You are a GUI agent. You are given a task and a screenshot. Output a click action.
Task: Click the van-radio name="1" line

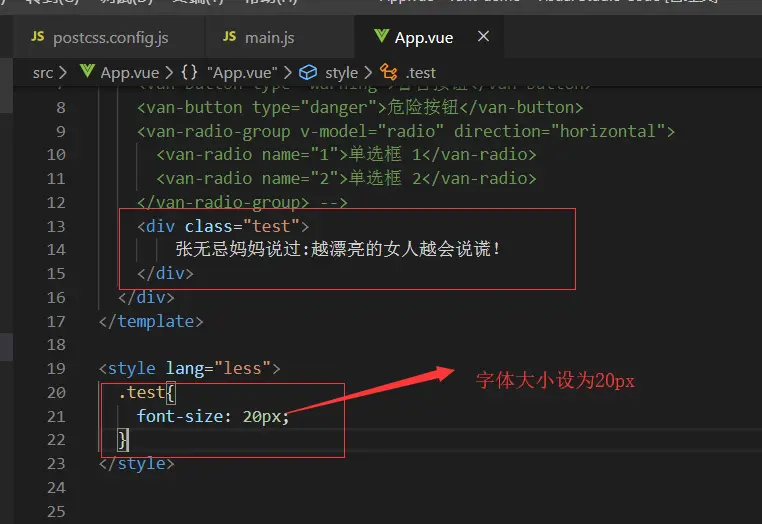[x=346, y=155]
